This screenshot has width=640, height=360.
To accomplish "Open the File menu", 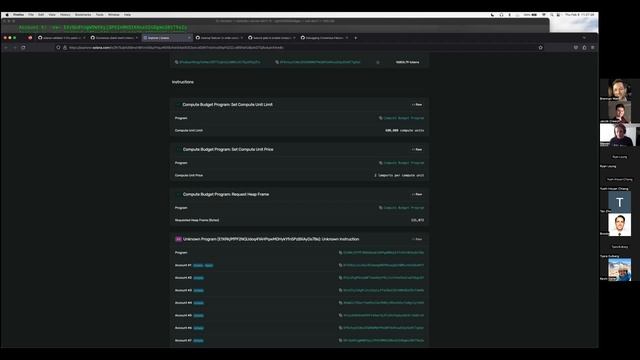I will point(31,15).
